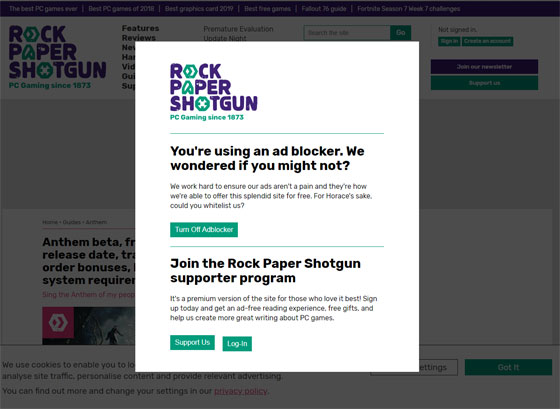The width and height of the screenshot is (560, 409).
Task: Click the search the site field
Action: tap(347, 33)
